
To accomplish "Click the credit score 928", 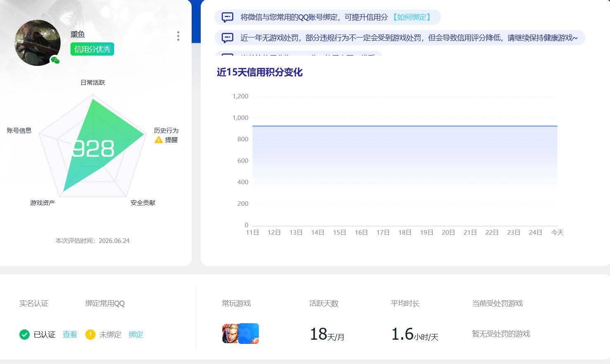I will [93, 149].
